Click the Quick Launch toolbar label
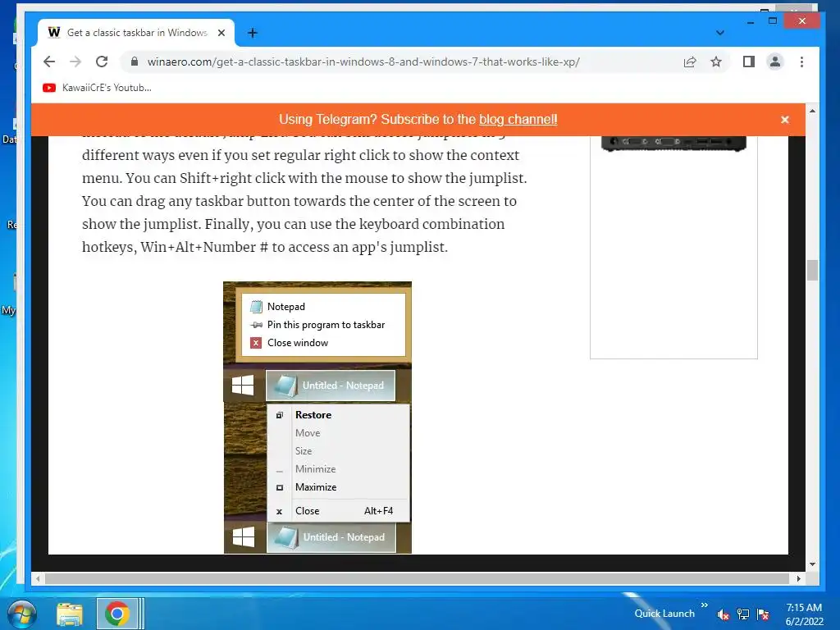Viewport: 840px width, 630px height. [x=664, y=614]
